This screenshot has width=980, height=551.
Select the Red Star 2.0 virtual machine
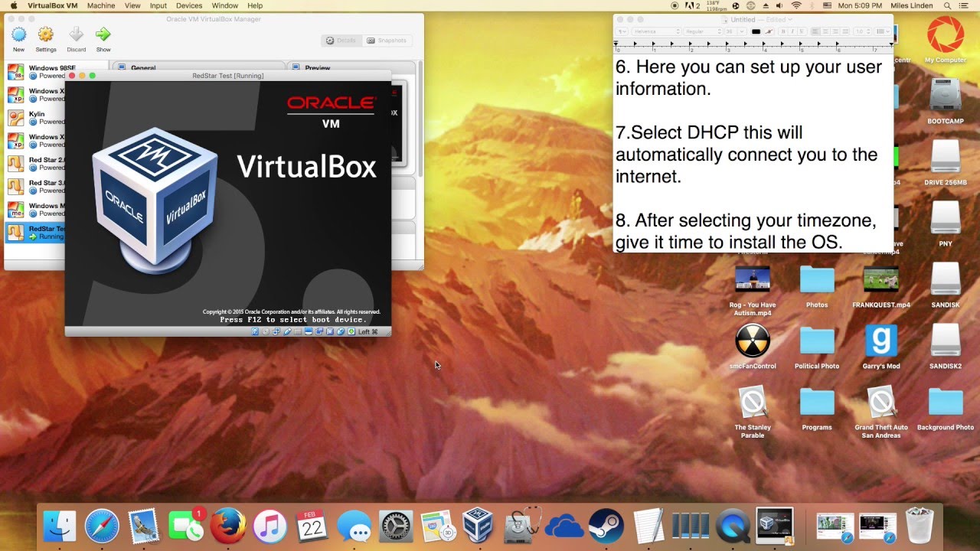pos(35,164)
